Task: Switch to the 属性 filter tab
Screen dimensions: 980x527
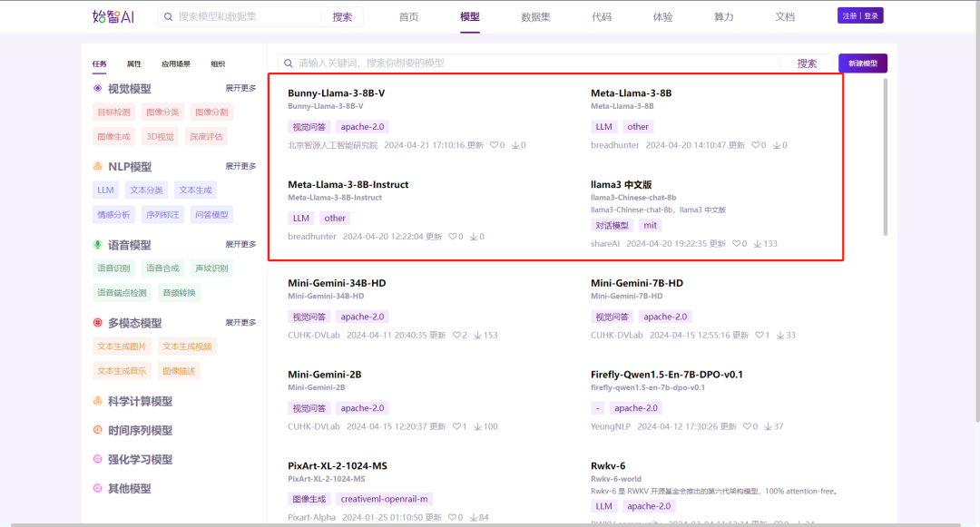Action: pos(133,63)
